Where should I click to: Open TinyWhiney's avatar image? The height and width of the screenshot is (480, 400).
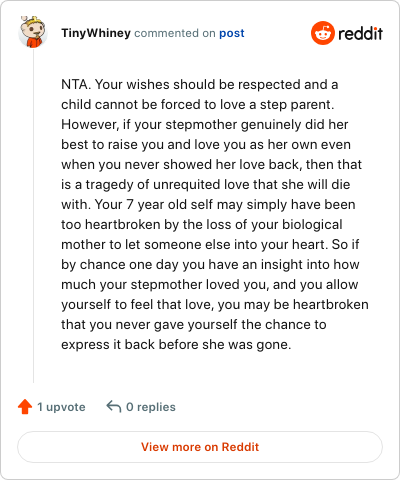[33, 32]
